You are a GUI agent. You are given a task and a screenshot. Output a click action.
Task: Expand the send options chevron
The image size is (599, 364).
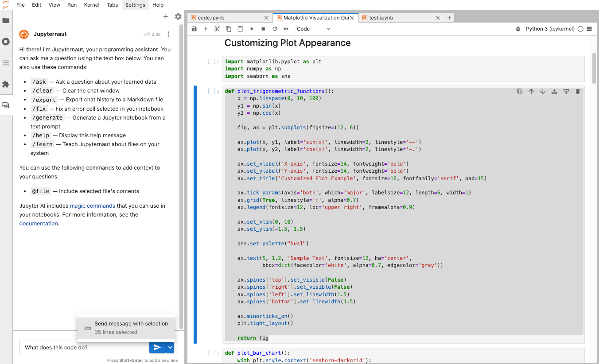coord(169,347)
